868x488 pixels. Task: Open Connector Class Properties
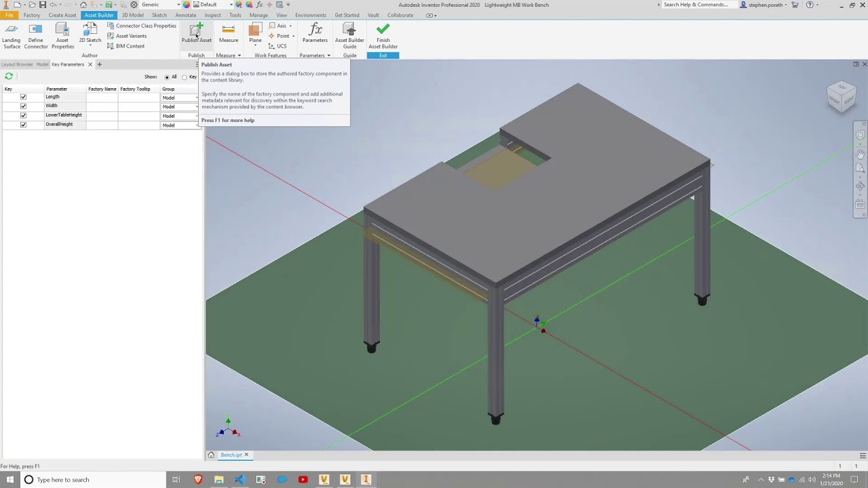coord(142,26)
